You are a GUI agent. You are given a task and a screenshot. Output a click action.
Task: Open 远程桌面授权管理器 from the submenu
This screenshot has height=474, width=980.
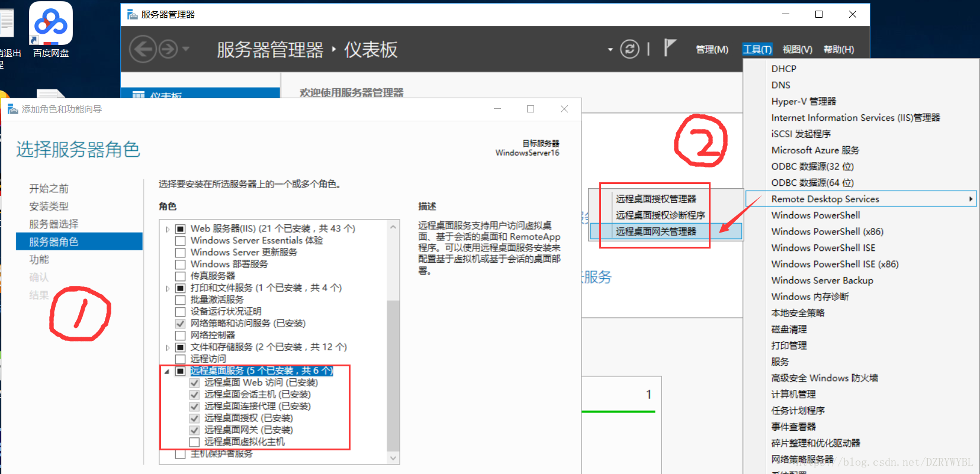(x=656, y=199)
